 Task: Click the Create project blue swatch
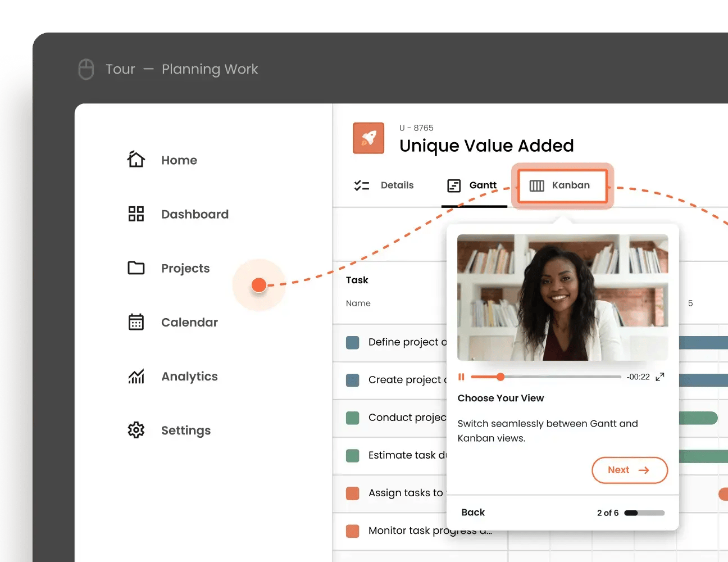(x=353, y=380)
